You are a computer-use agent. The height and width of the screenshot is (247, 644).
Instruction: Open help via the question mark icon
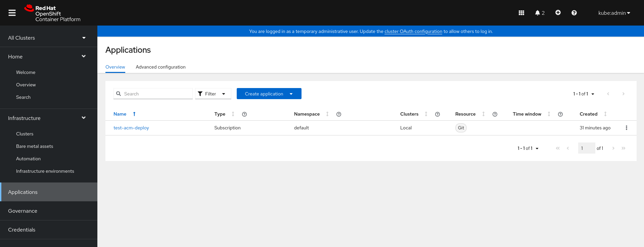click(x=574, y=13)
